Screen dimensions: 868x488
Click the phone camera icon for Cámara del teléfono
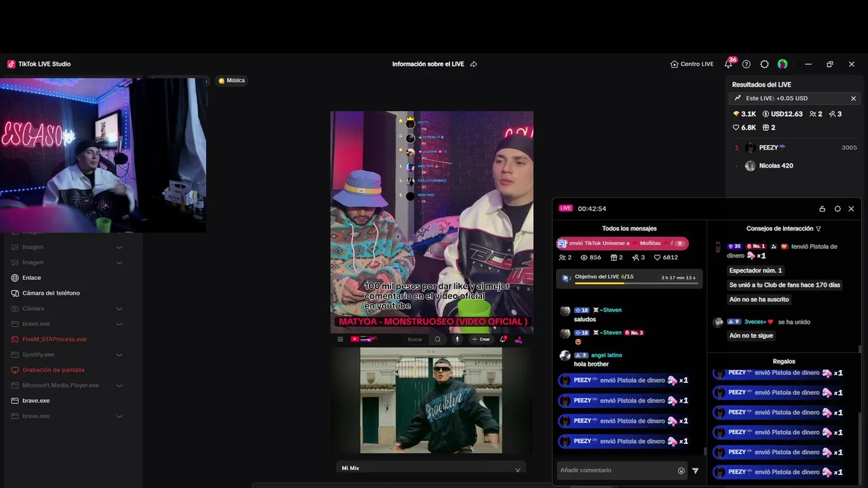(x=15, y=293)
